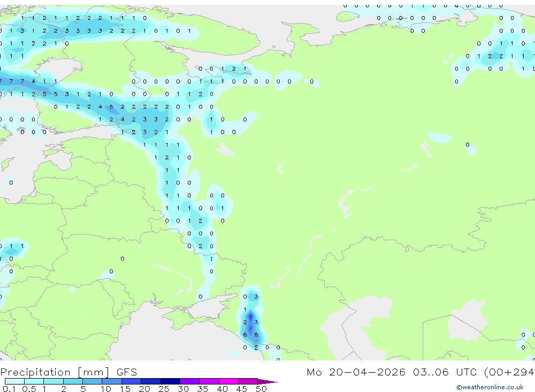Pick the 15–20 mm legend color swatch
The height and width of the screenshot is (392, 535).
pos(132,381)
